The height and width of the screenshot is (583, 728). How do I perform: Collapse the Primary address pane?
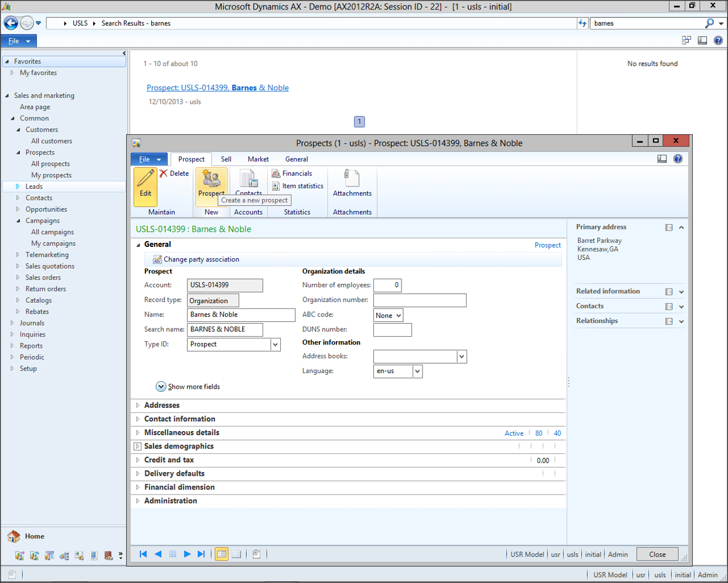coord(681,228)
